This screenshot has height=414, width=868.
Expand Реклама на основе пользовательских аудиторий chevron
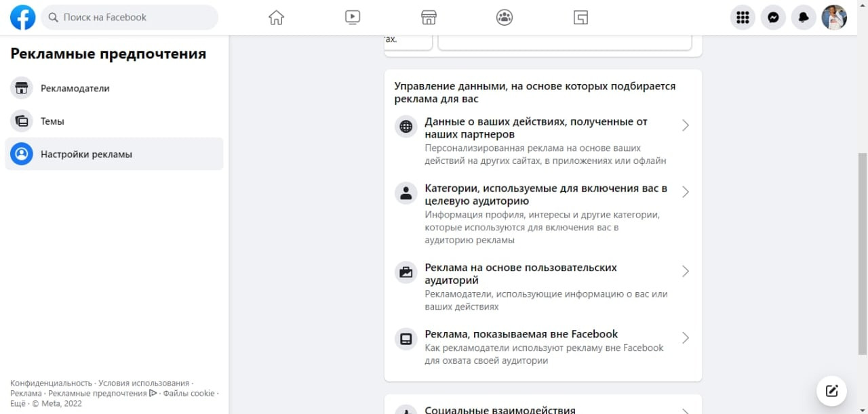tap(686, 271)
